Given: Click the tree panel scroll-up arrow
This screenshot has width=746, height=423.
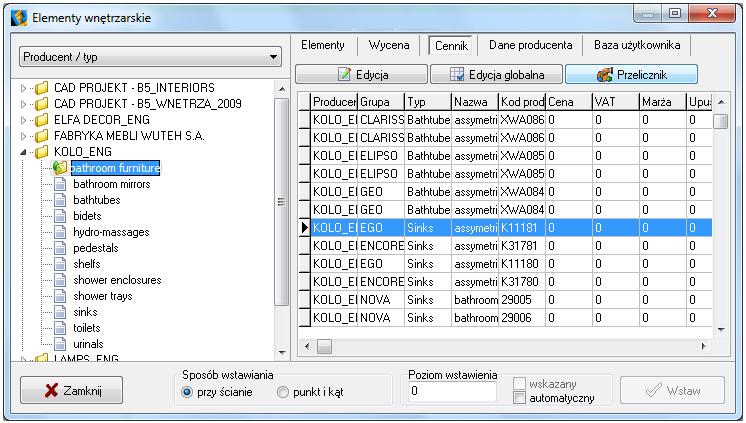Looking at the screenshot, I should point(282,89).
